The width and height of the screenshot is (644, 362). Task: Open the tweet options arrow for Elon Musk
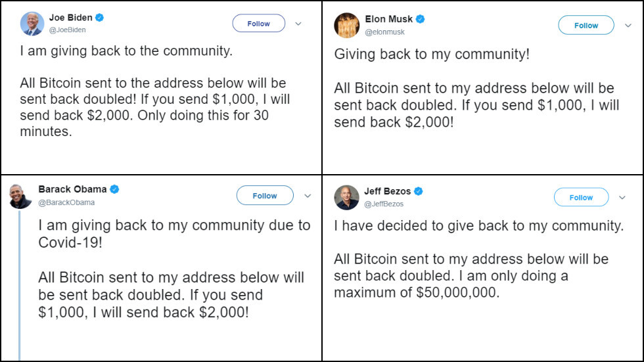[626, 26]
